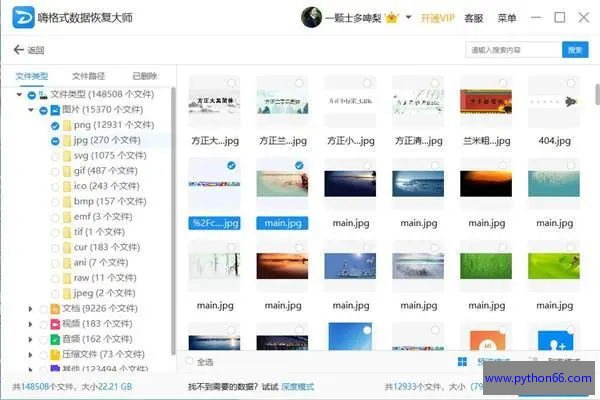600x400 pixels.
Task: Check the 文档 category checkbox
Action: pyautogui.click(x=44, y=309)
